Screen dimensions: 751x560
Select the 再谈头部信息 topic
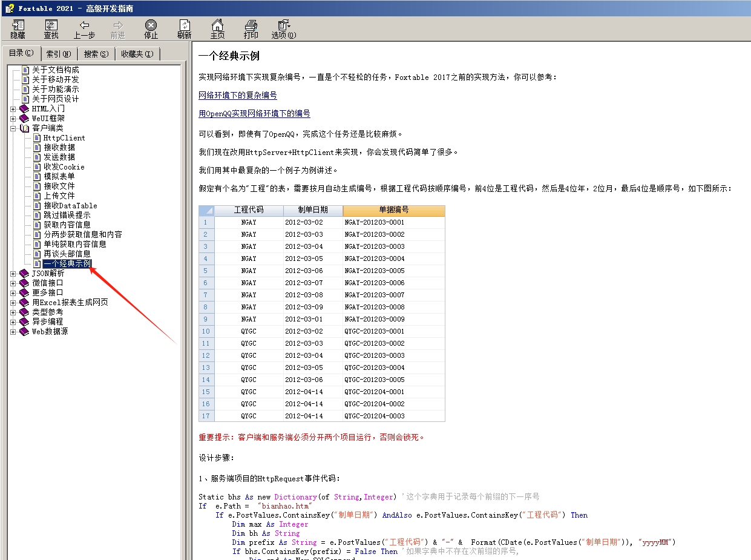(67, 254)
